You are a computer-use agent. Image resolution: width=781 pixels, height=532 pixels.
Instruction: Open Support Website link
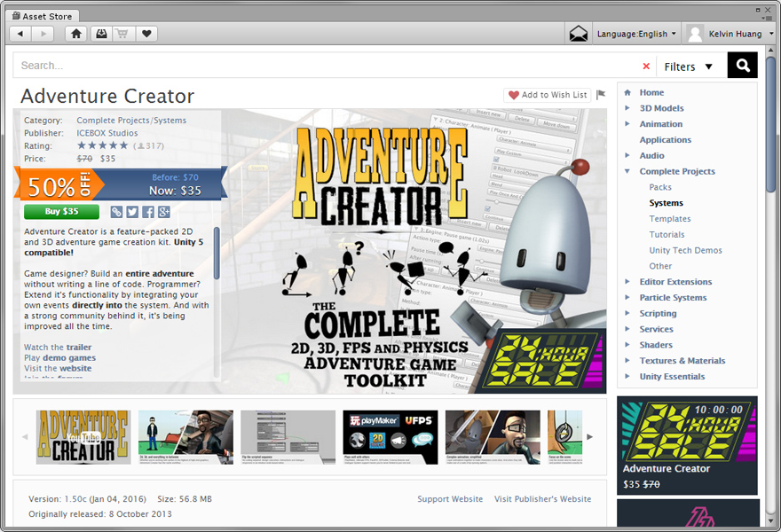(450, 499)
